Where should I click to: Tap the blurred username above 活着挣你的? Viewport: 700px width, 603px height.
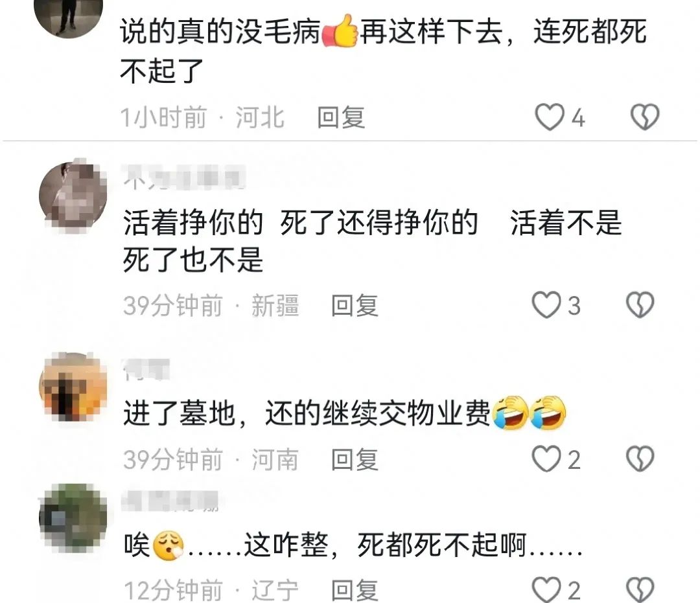coord(184,177)
